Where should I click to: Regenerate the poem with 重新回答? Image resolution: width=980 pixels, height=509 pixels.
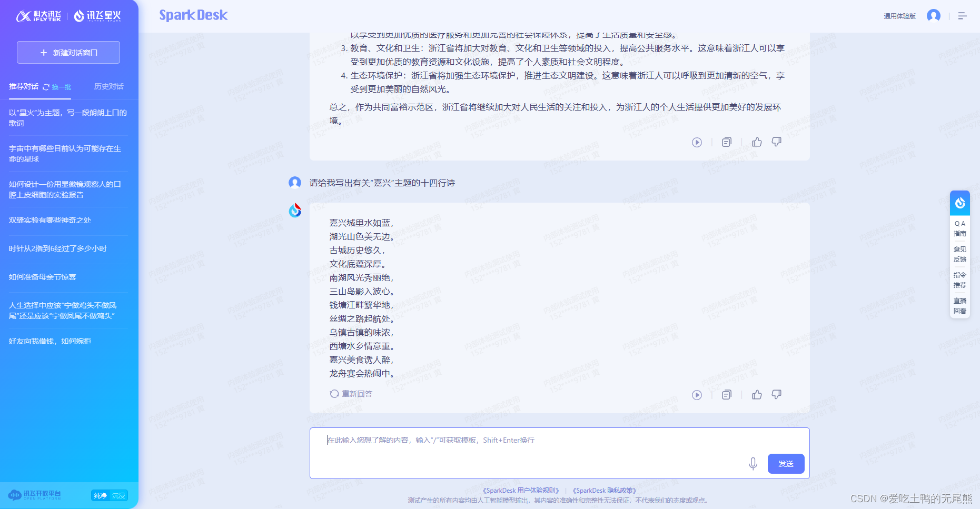pos(351,394)
